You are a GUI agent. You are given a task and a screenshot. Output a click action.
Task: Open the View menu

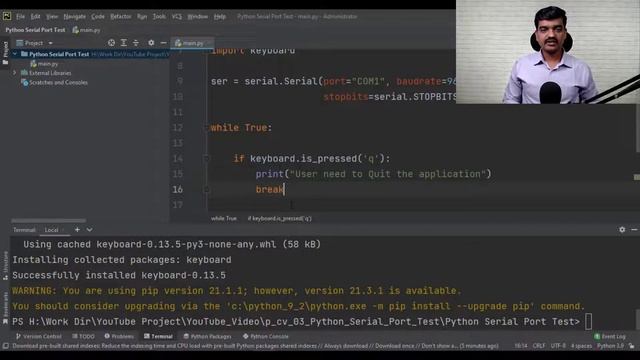tap(52, 17)
